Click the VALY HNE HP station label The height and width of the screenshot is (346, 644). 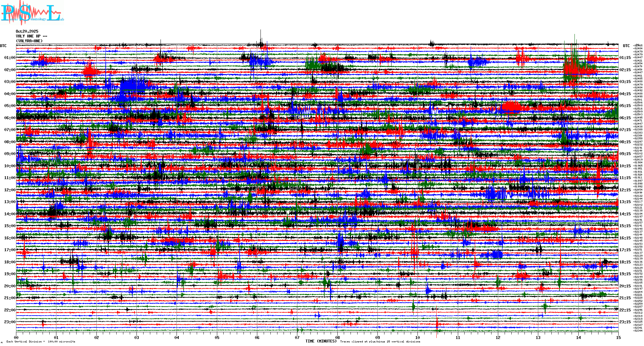click(x=31, y=36)
